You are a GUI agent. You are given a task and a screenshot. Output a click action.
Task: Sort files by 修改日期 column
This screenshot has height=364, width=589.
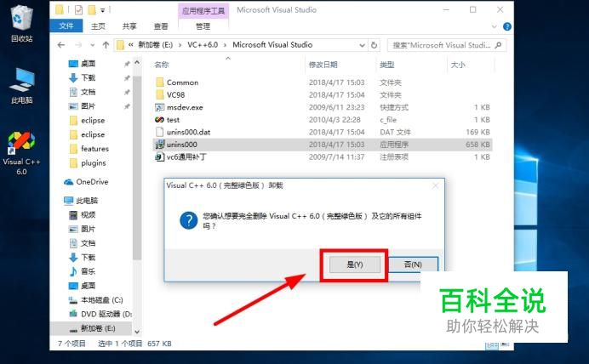pos(323,65)
